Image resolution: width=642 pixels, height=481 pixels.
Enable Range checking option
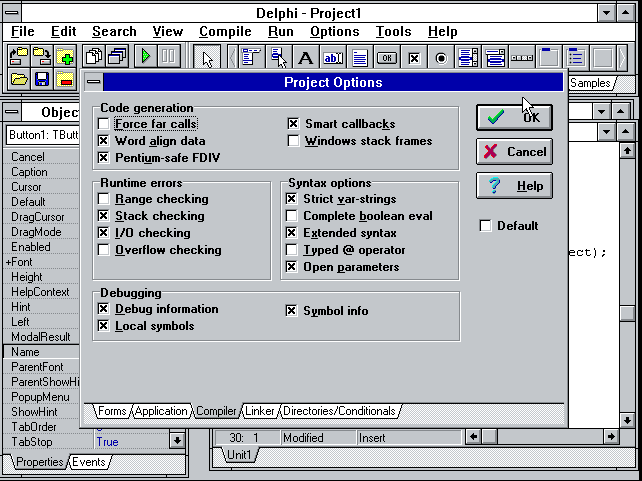[x=104, y=200]
